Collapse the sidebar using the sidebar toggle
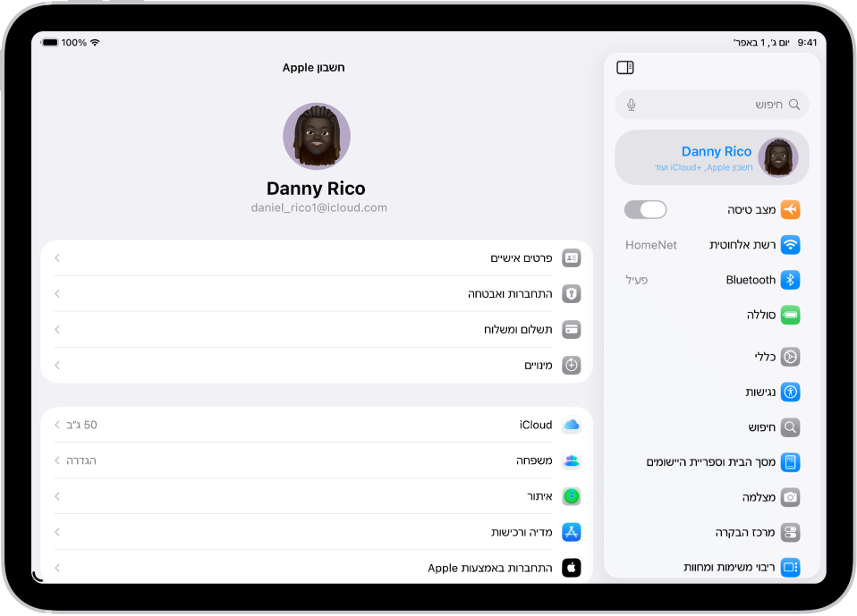Viewport: 857px width, 616px height. coord(624,67)
